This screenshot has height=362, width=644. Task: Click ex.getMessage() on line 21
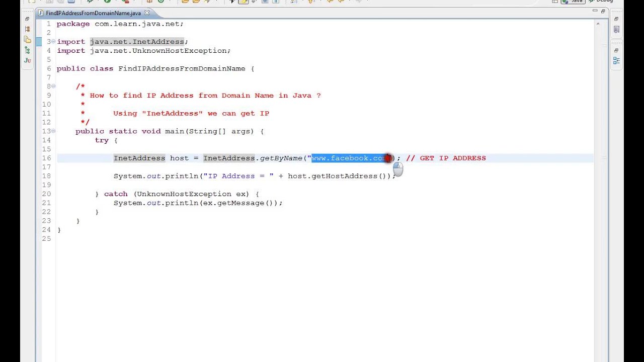pyautogui.click(x=238, y=203)
